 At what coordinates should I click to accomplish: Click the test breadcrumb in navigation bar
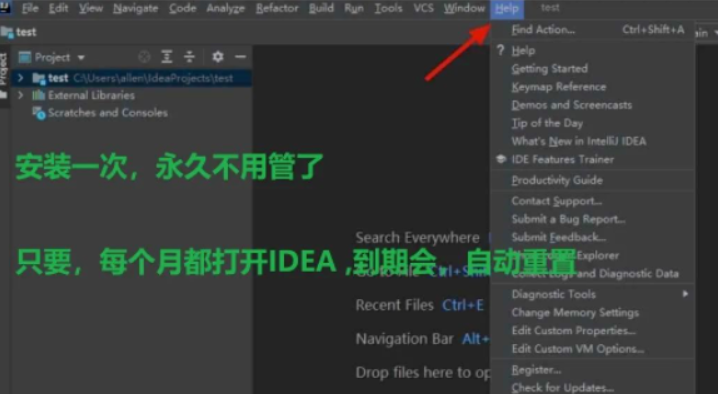[x=26, y=32]
